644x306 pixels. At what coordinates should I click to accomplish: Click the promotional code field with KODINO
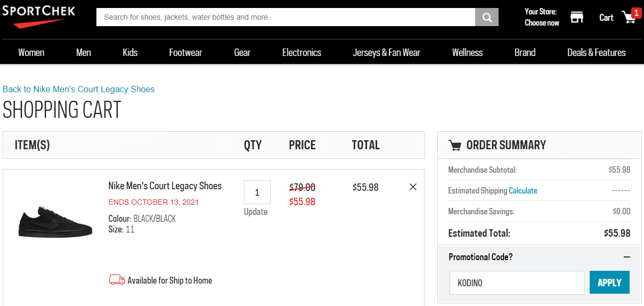(517, 283)
